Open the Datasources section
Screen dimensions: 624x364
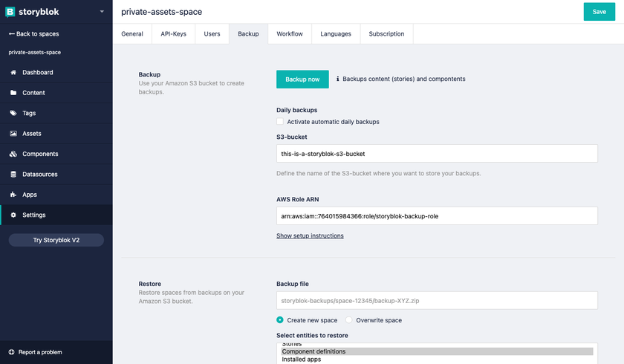click(56, 175)
